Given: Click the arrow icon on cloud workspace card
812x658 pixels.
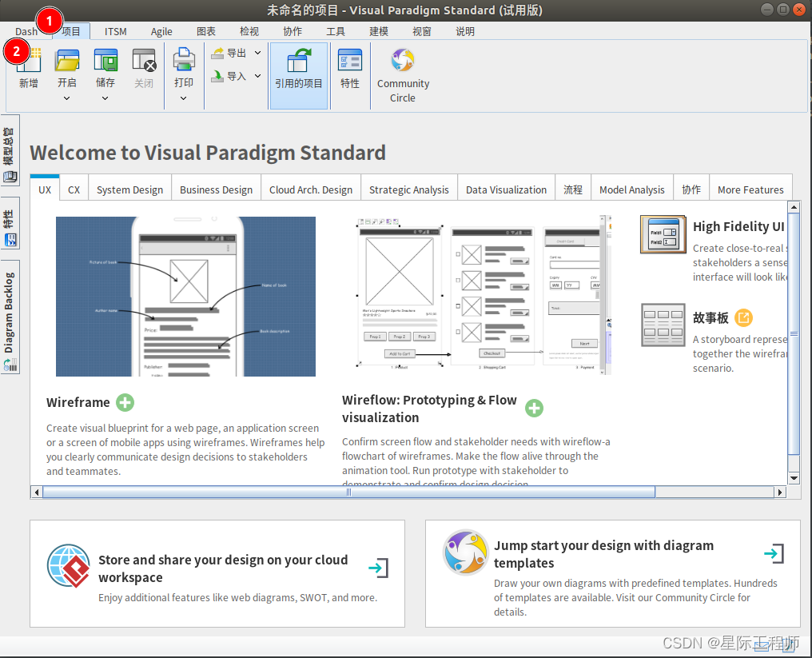Looking at the screenshot, I should coord(379,568).
